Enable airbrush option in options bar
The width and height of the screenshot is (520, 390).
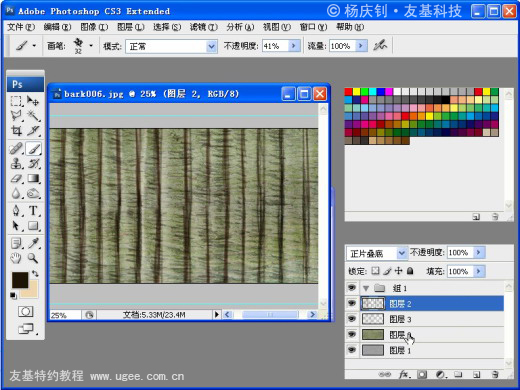pos(380,45)
